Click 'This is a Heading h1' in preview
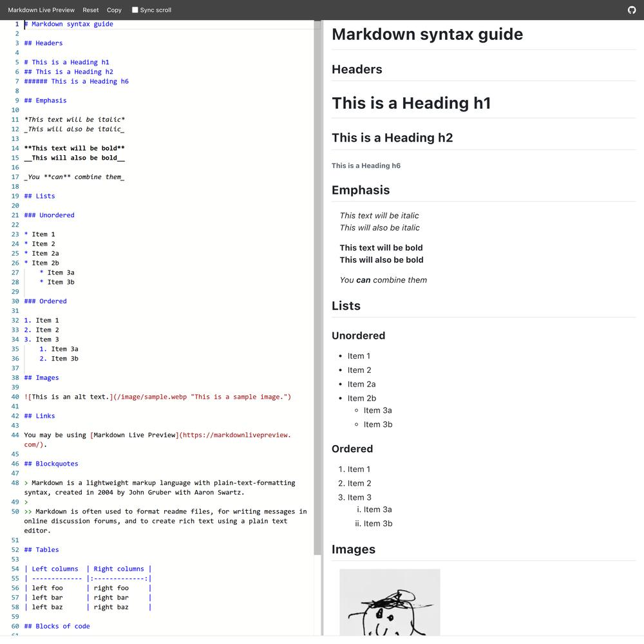This screenshot has height=644, width=644. tap(411, 103)
